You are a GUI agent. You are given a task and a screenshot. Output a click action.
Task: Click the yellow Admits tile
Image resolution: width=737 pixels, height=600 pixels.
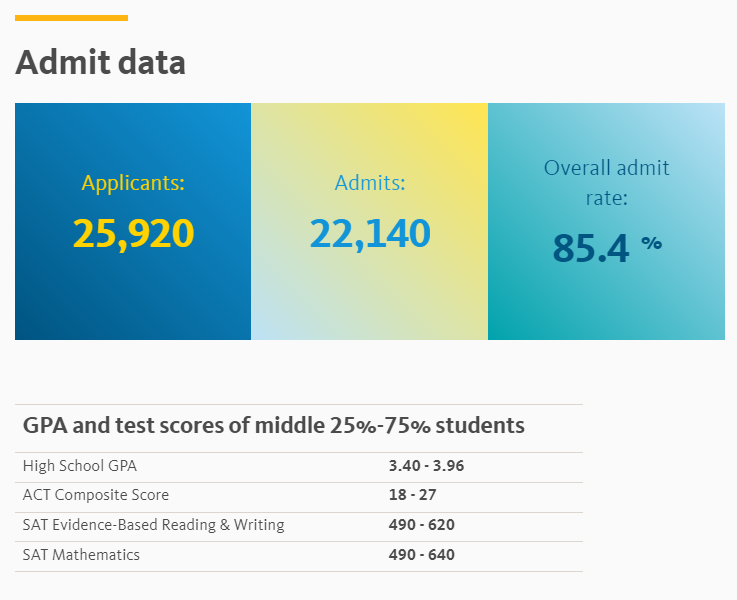(369, 221)
